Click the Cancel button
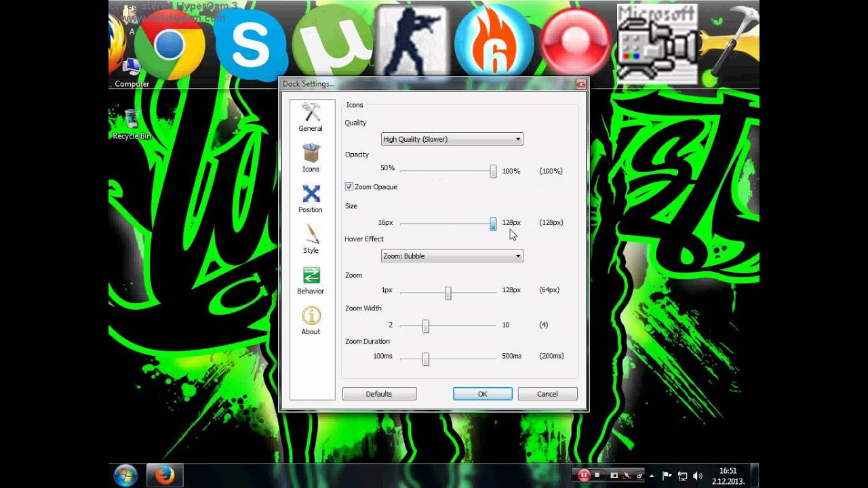Screen dimensions: 868x488 pyautogui.click(x=547, y=394)
